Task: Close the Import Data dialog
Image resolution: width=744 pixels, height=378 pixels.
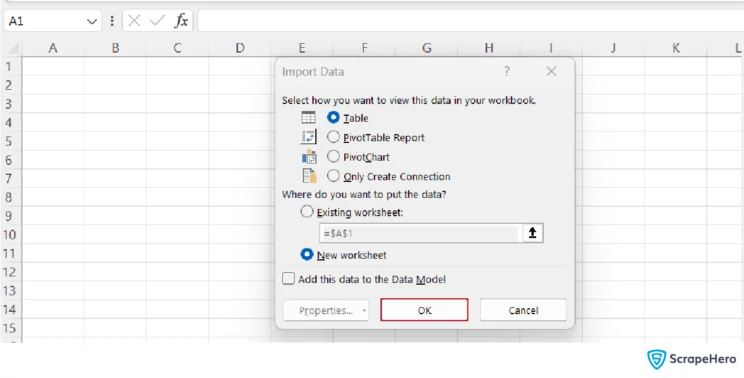Action: click(551, 71)
